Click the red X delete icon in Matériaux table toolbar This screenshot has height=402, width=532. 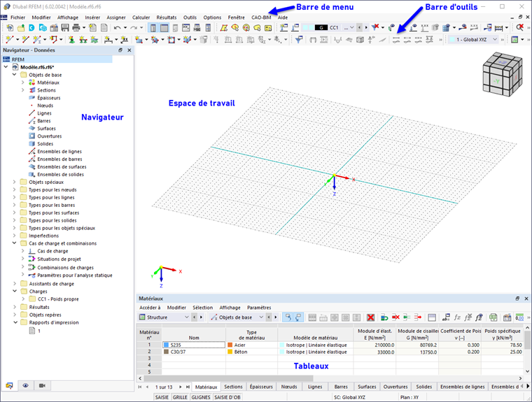(x=370, y=317)
